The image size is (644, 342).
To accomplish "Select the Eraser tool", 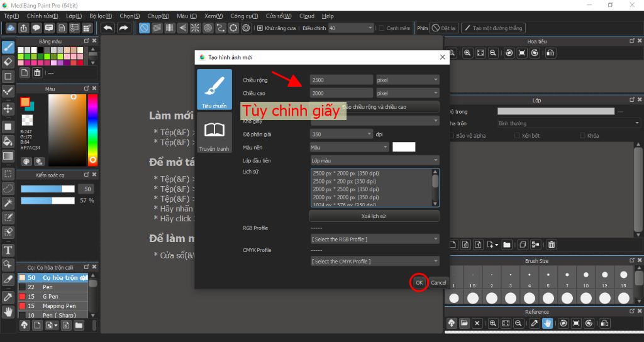I will tap(8, 62).
